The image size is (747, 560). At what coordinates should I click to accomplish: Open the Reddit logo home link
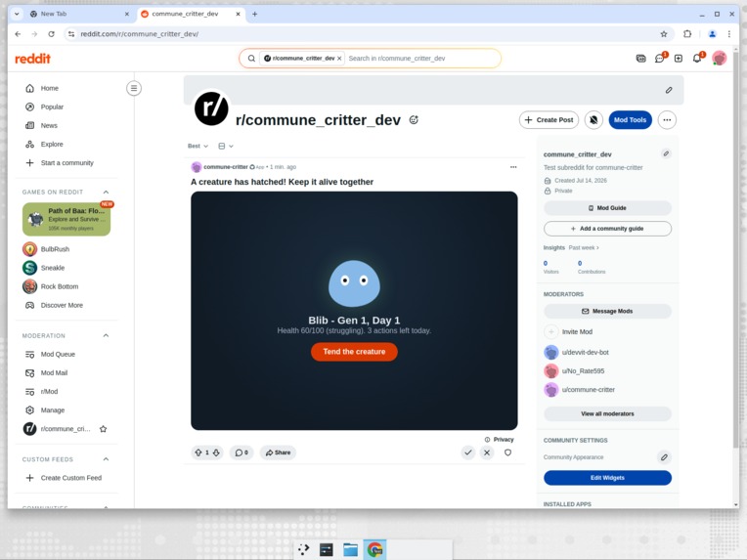pos(32,59)
